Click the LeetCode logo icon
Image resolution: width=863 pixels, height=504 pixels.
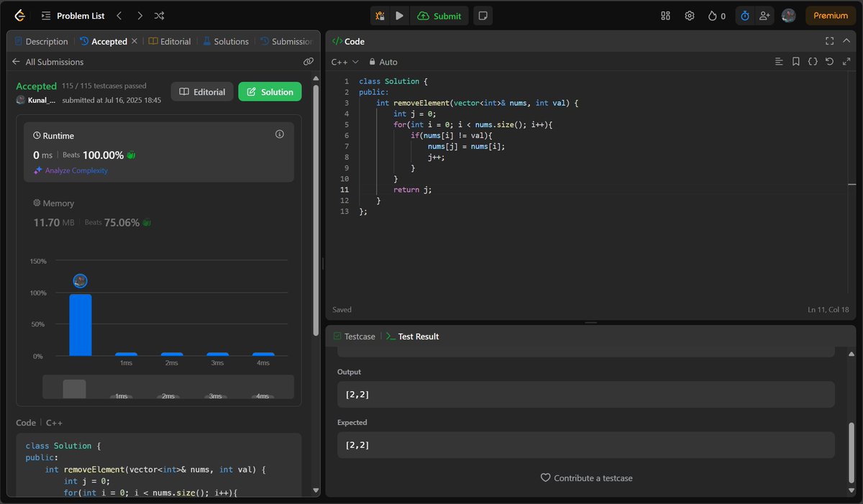[20, 15]
